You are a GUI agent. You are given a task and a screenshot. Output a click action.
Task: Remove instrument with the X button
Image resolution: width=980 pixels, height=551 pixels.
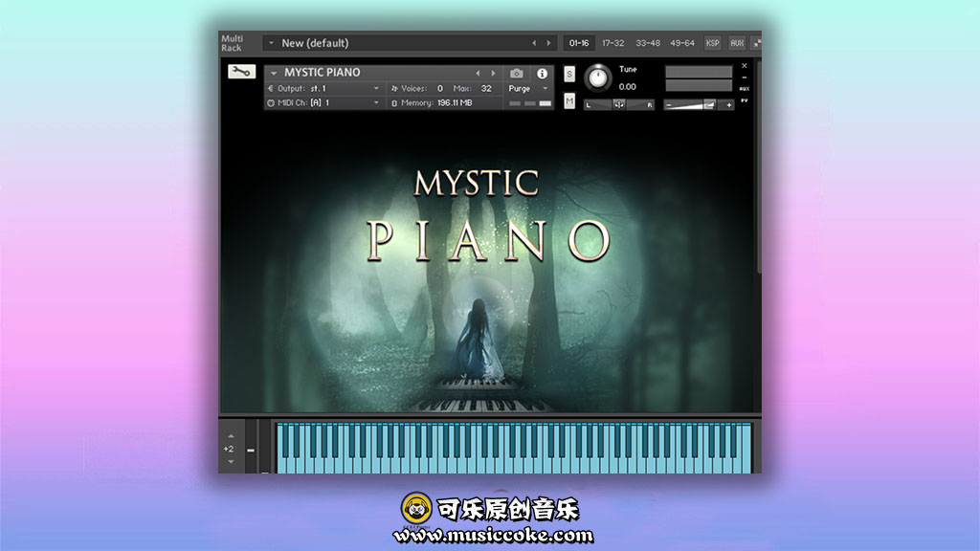pyautogui.click(x=745, y=66)
